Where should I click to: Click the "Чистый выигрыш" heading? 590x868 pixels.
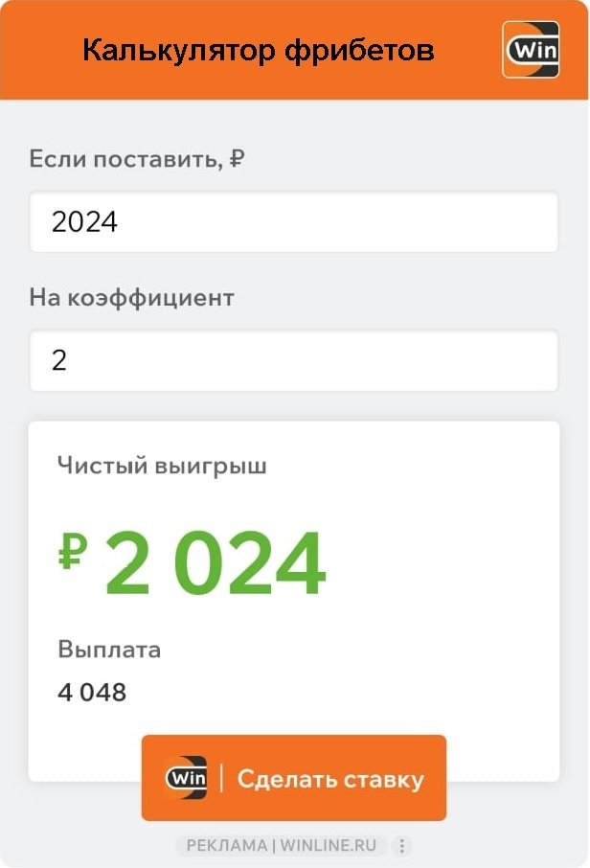[x=162, y=467]
